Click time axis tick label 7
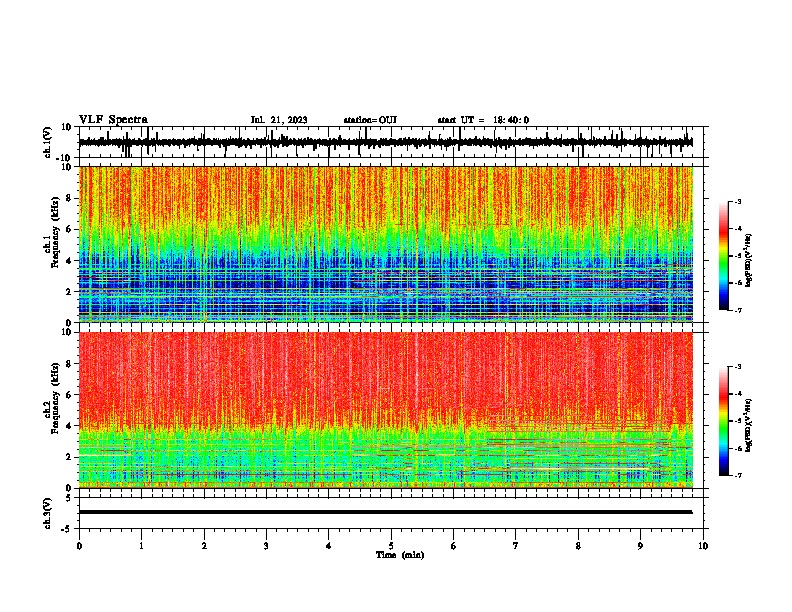This screenshot has width=792, height=612. [x=516, y=546]
